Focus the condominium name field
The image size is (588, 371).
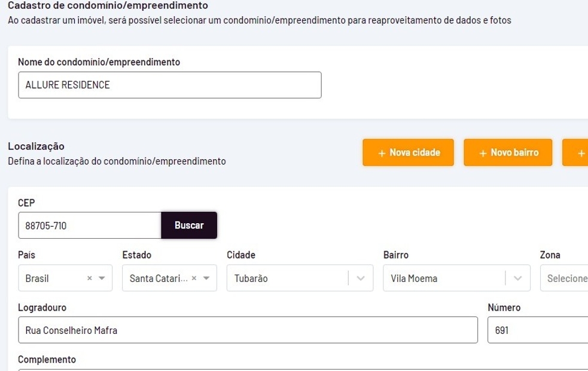click(x=170, y=85)
